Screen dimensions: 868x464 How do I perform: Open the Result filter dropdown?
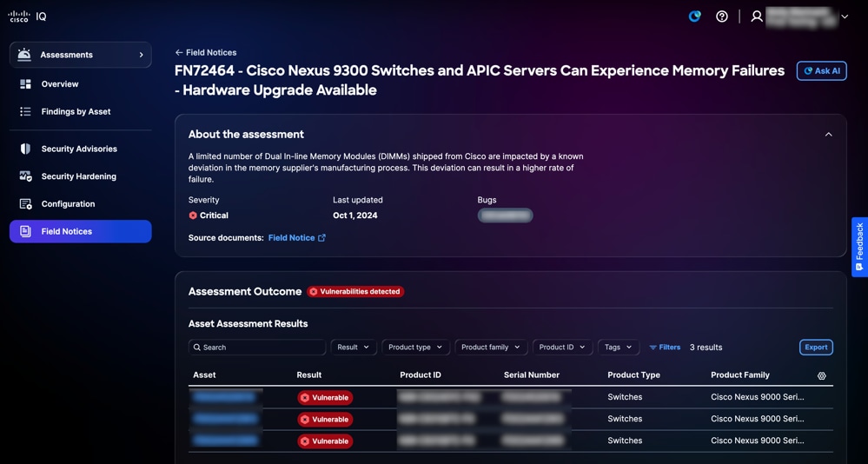point(353,348)
